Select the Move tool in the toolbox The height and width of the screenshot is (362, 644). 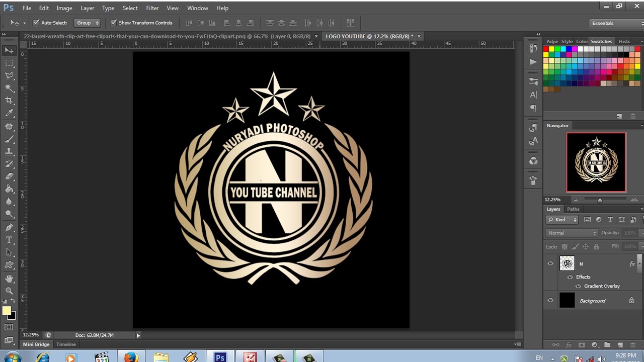pos(9,50)
